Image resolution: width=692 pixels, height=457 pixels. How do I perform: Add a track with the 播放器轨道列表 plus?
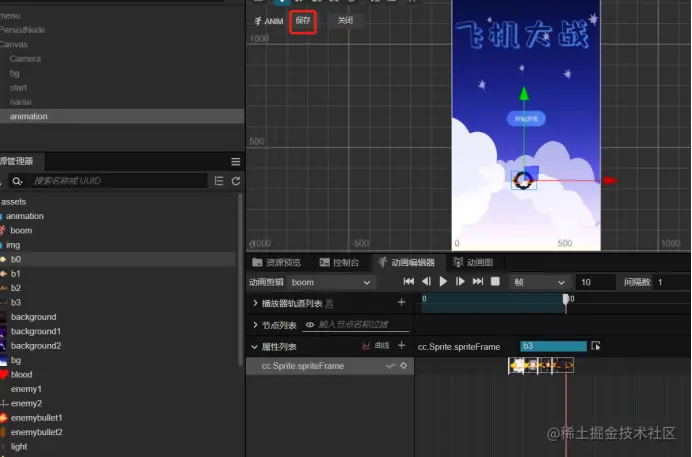point(401,302)
